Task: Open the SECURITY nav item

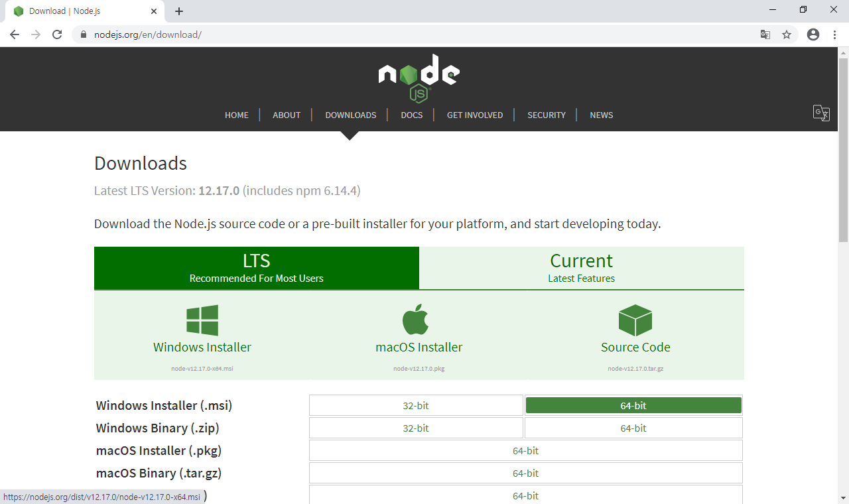Action: tap(547, 115)
